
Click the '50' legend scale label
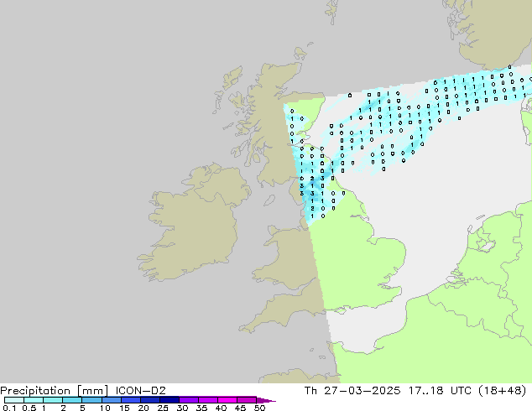(x=259, y=408)
